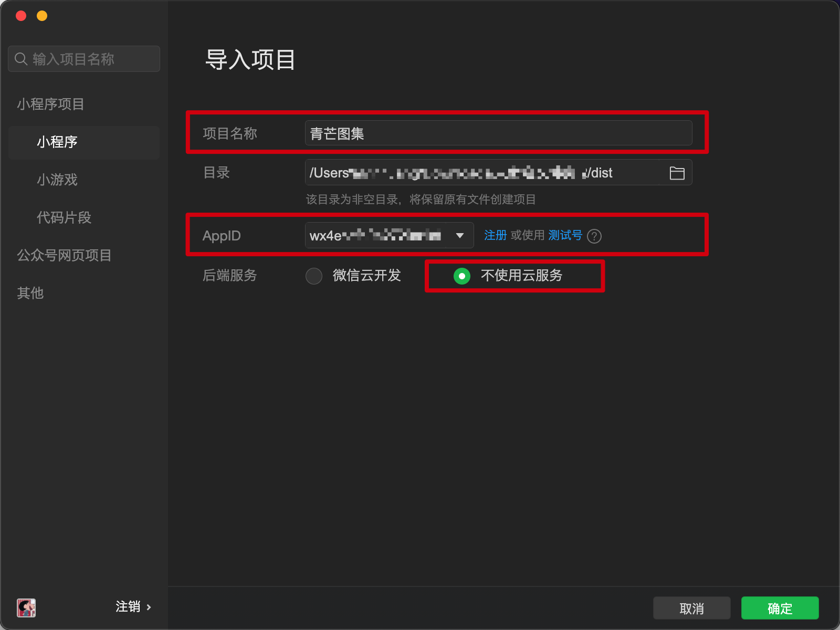Open the folder browse icon for directory

coord(677,173)
